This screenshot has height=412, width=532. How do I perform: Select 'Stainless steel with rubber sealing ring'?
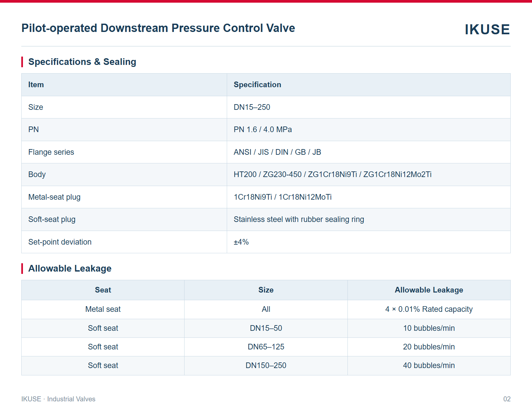pyautogui.click(x=299, y=219)
